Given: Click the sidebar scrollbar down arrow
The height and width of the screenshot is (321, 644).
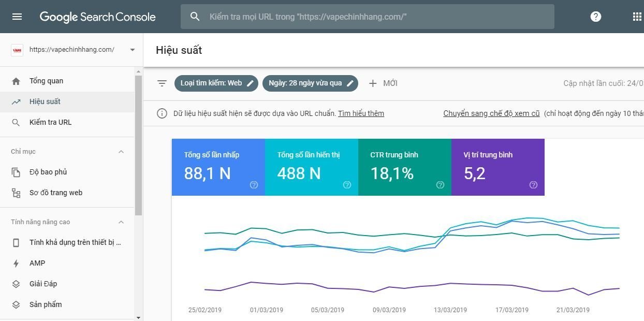Looking at the screenshot, I should pyautogui.click(x=138, y=317).
